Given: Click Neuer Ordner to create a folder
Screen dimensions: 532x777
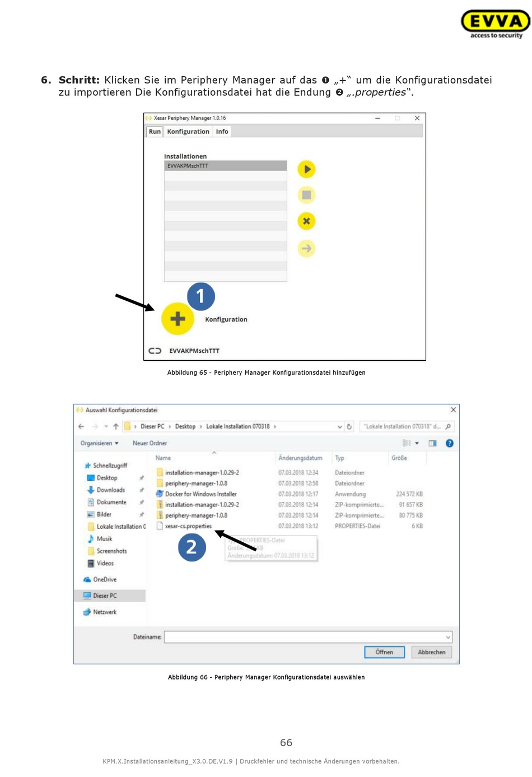Looking at the screenshot, I should pos(150,443).
